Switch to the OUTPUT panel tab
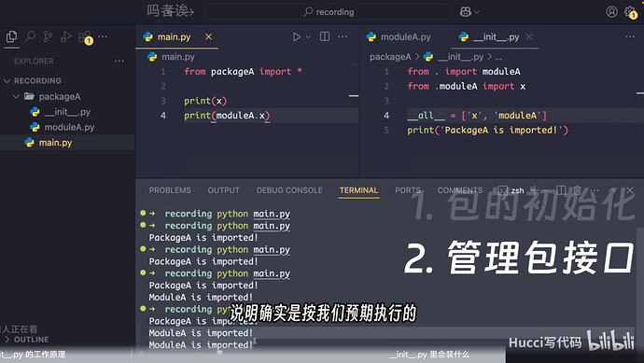The width and height of the screenshot is (644, 363). [x=223, y=190]
